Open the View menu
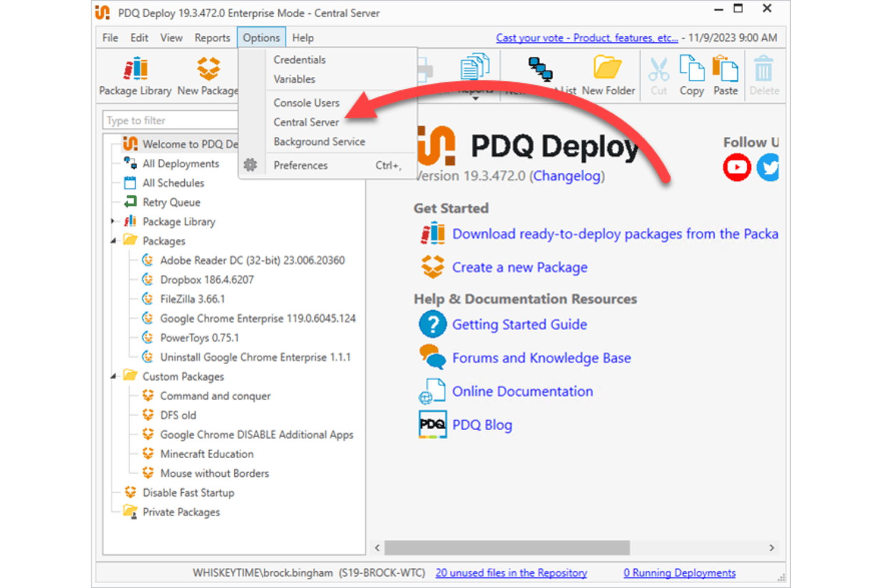 pos(171,38)
